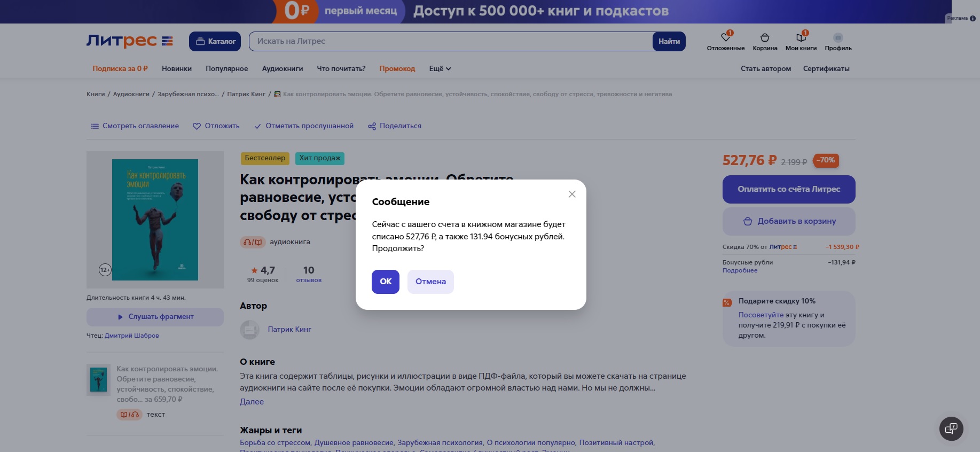Go to Патрик Кинг breadcrumb
The height and width of the screenshot is (452, 980).
pyautogui.click(x=246, y=94)
